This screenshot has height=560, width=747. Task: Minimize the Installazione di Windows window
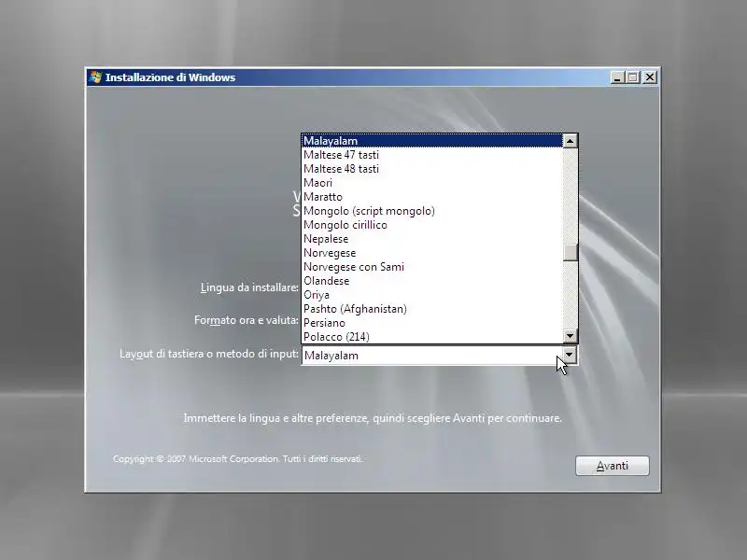[x=617, y=77]
